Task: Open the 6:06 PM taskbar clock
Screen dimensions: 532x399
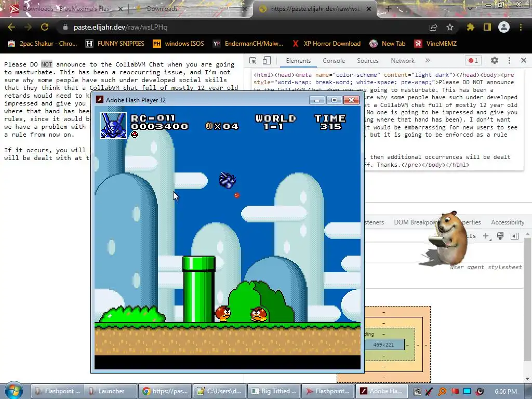Action: (x=506, y=392)
